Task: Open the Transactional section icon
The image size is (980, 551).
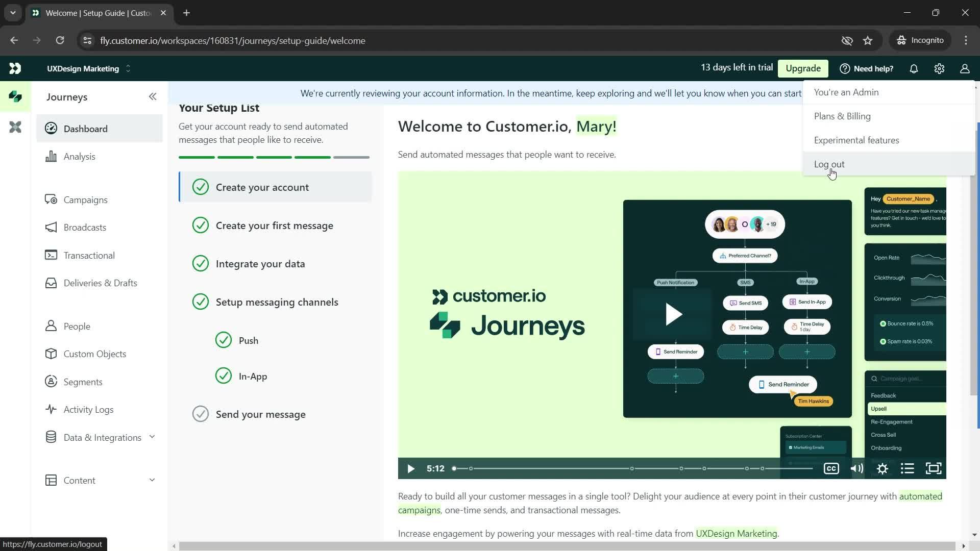Action: pyautogui.click(x=51, y=255)
